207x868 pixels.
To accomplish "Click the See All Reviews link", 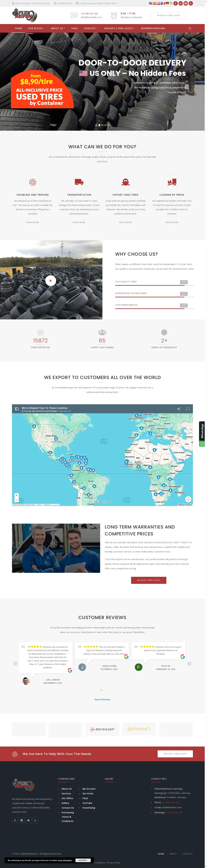I will (102, 699).
